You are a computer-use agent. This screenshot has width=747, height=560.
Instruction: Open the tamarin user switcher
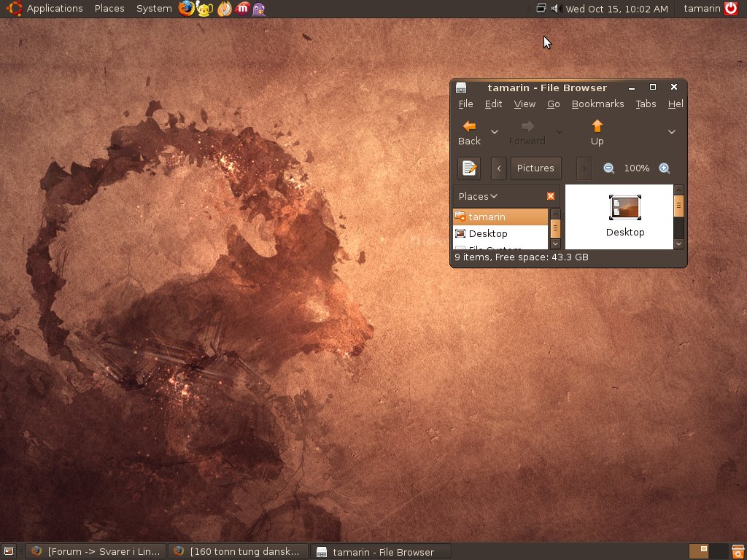point(702,9)
